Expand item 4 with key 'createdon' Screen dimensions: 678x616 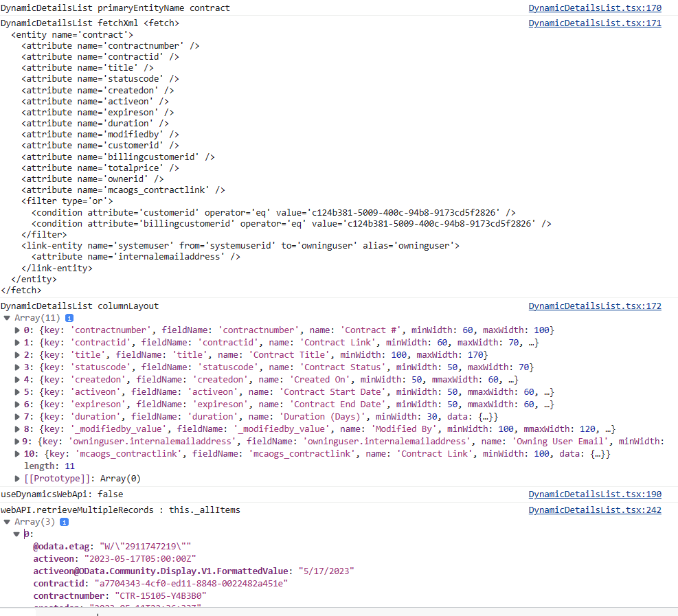tap(17, 380)
